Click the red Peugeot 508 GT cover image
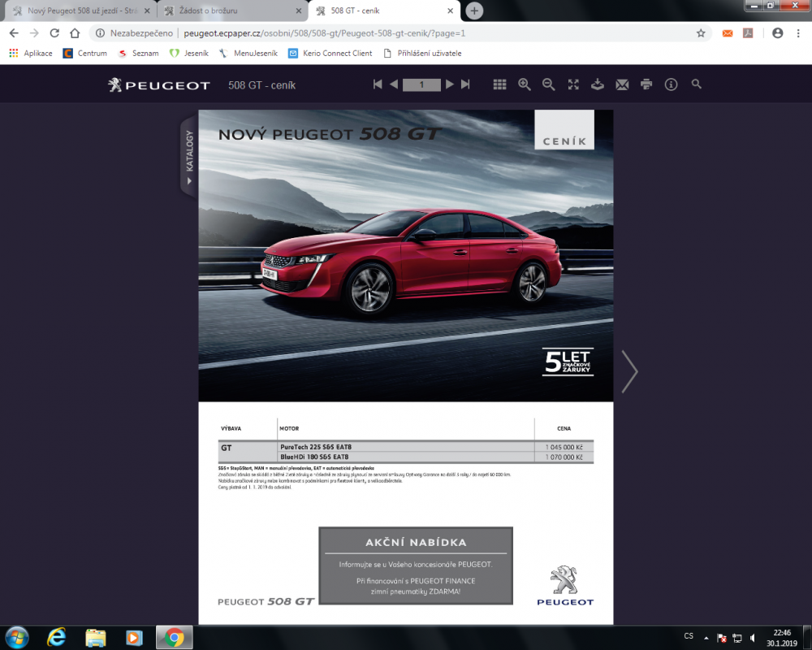The height and width of the screenshot is (650, 812). click(406, 256)
